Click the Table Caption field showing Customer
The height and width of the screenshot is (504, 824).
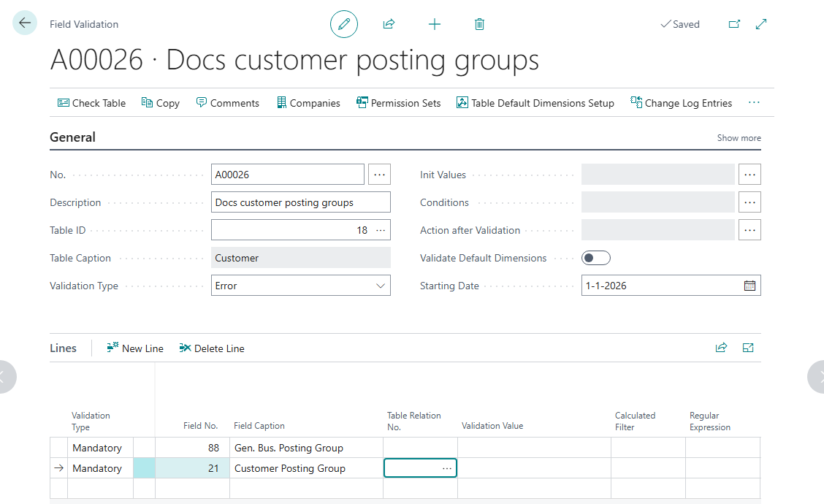[x=300, y=258]
